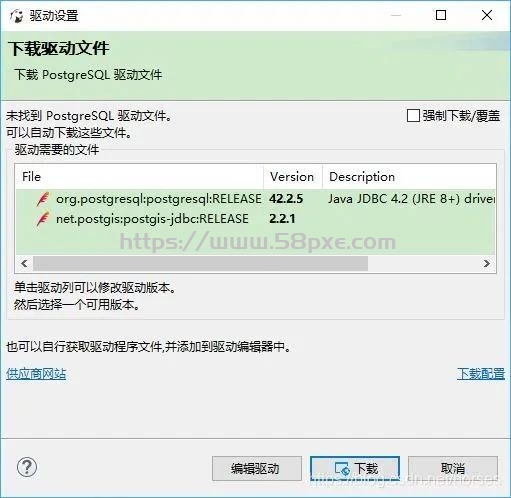This screenshot has height=498, width=511.
Task: Enable the 强制下载/覆盖 checkbox
Action: (413, 116)
